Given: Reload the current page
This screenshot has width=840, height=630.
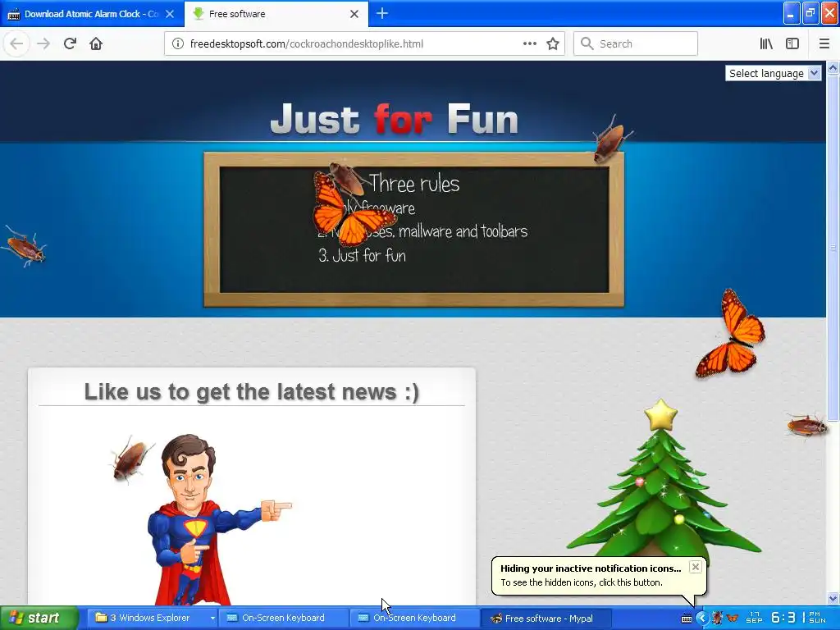Looking at the screenshot, I should [x=70, y=43].
